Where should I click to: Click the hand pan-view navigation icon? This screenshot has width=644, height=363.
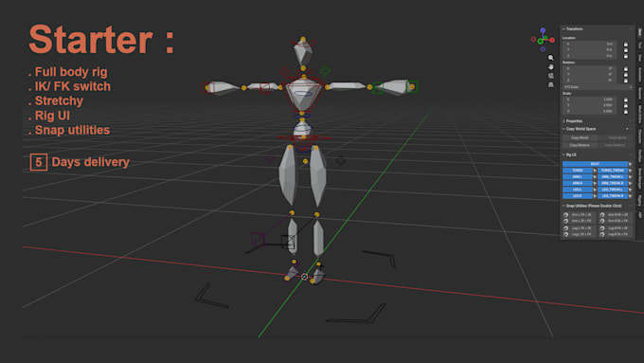click(x=551, y=66)
